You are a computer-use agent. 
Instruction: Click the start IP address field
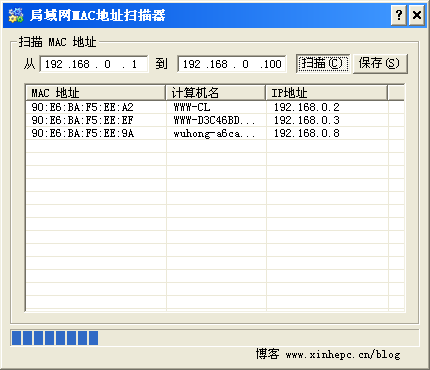point(94,64)
